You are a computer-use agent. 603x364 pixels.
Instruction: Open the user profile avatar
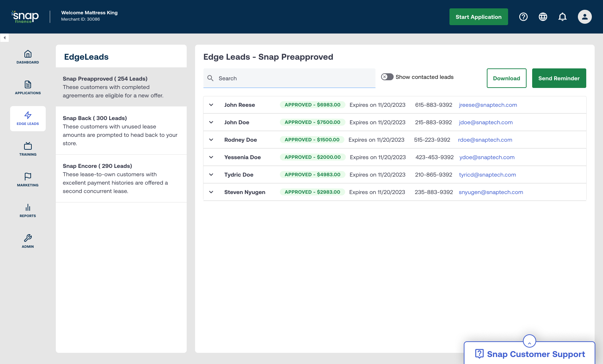[585, 17]
